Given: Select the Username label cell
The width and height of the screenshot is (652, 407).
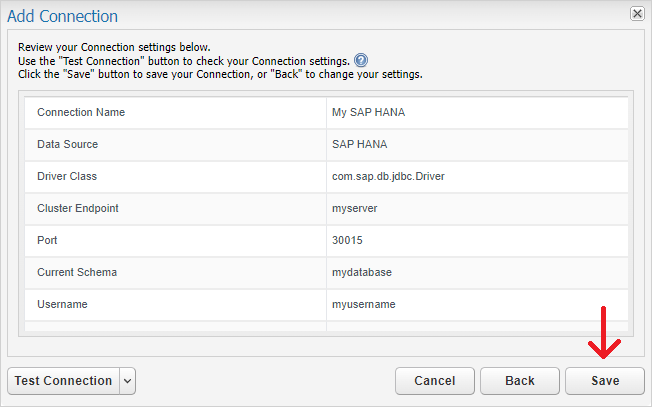Looking at the screenshot, I should 175,304.
